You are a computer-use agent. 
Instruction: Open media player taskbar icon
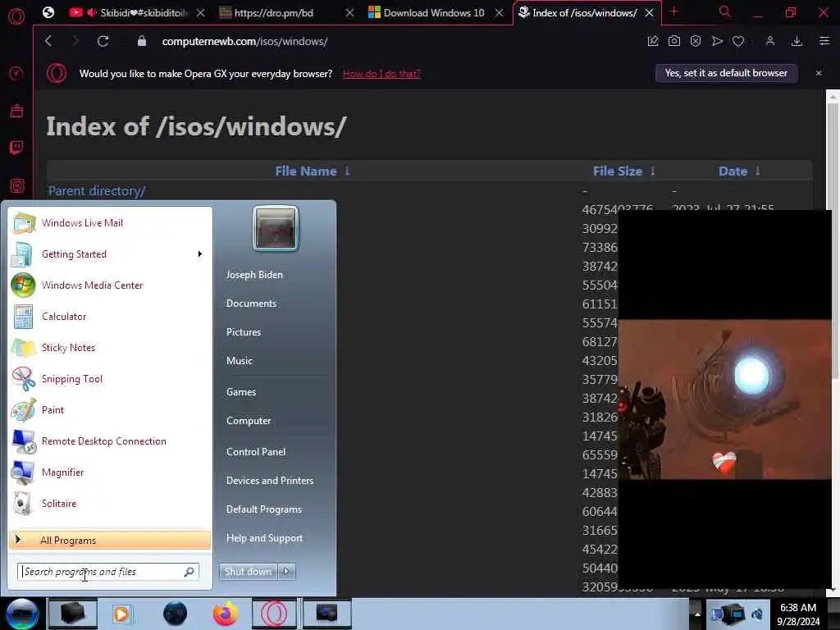pyautogui.click(x=121, y=614)
